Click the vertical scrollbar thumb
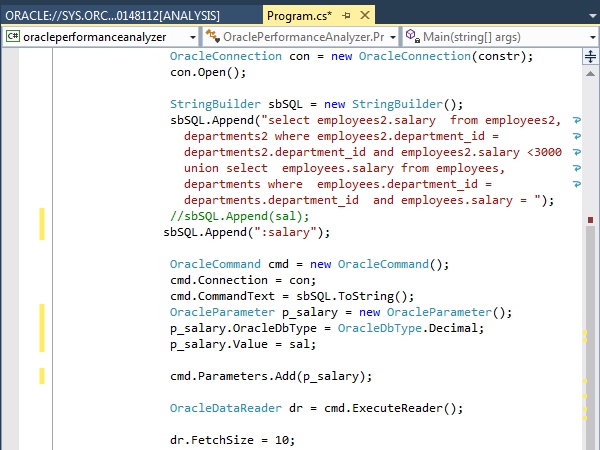The width and height of the screenshot is (600, 450). 590,337
